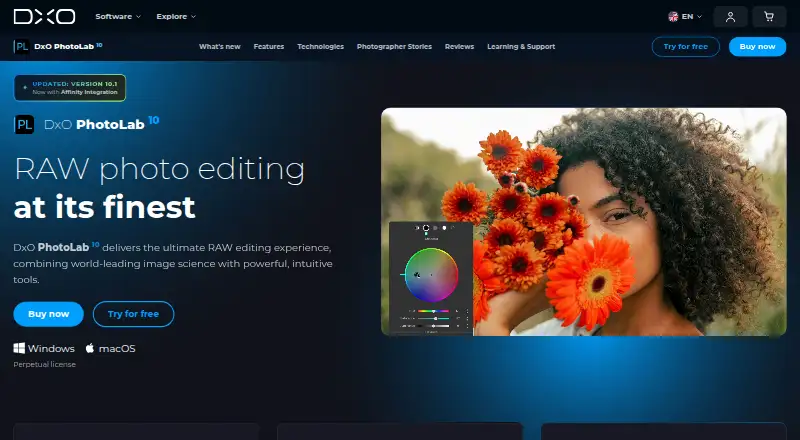Click the top hue slider under color wheel

pos(434,311)
